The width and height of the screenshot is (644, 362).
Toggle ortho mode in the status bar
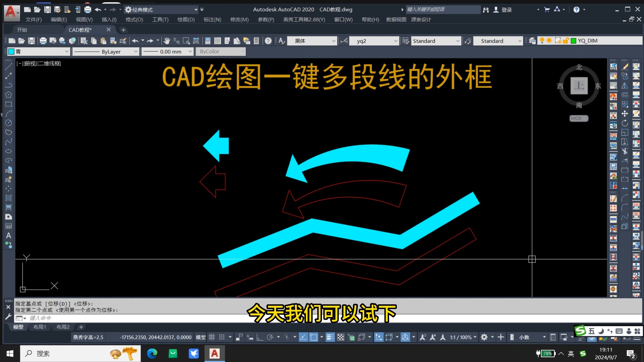point(259,337)
